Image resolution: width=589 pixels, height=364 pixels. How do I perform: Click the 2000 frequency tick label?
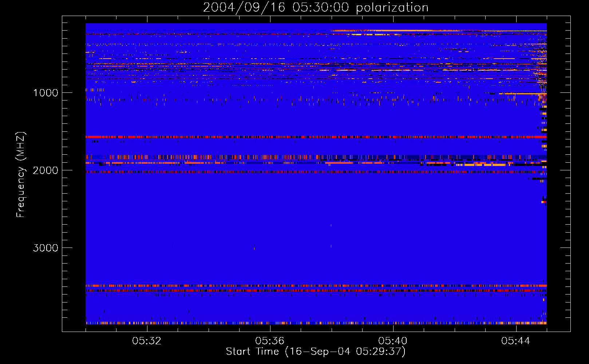tap(46, 170)
